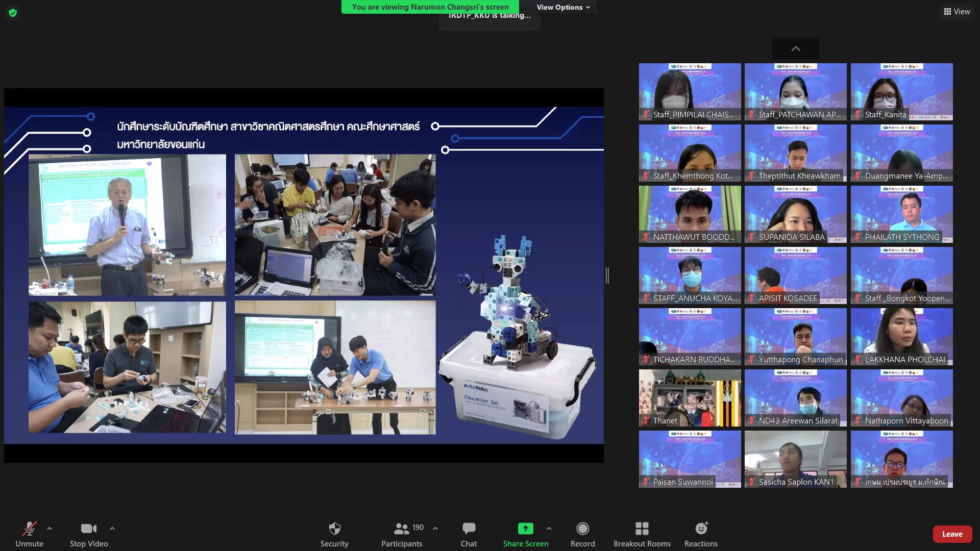Screen dimensions: 980x551
Task: Start recording with the Record icon
Action: coord(582,529)
